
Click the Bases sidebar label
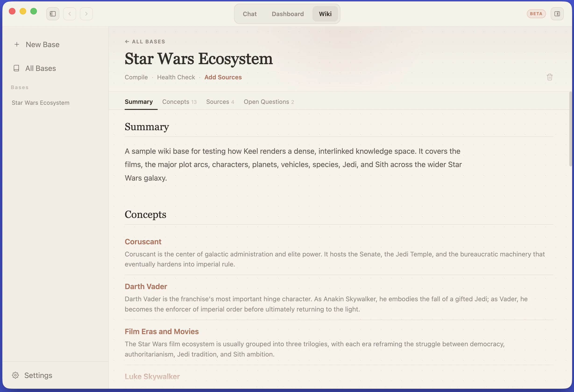(20, 87)
